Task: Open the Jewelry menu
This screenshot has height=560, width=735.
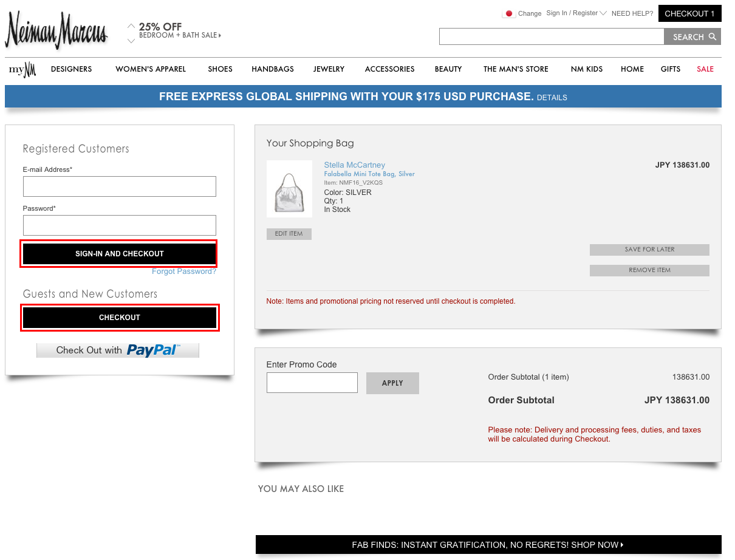Action: 329,69
